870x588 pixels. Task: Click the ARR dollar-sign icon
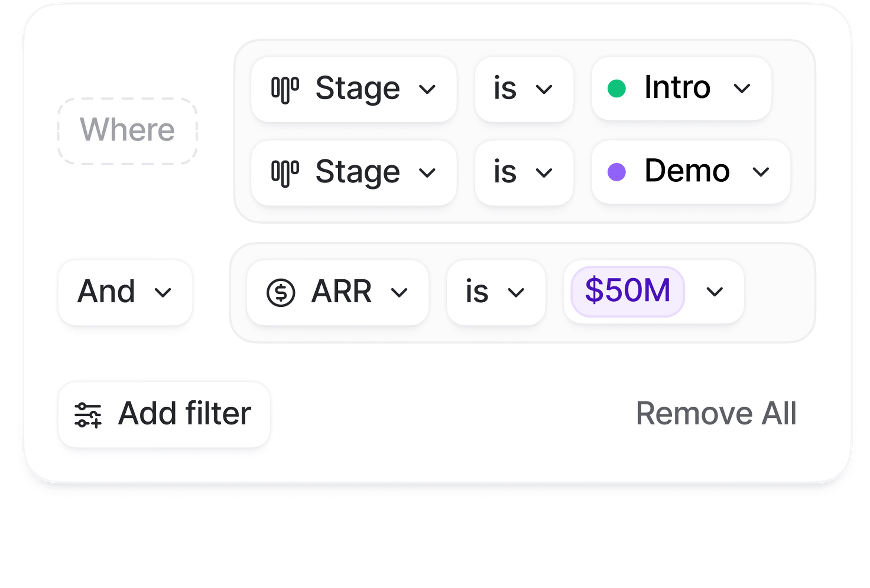(x=281, y=292)
